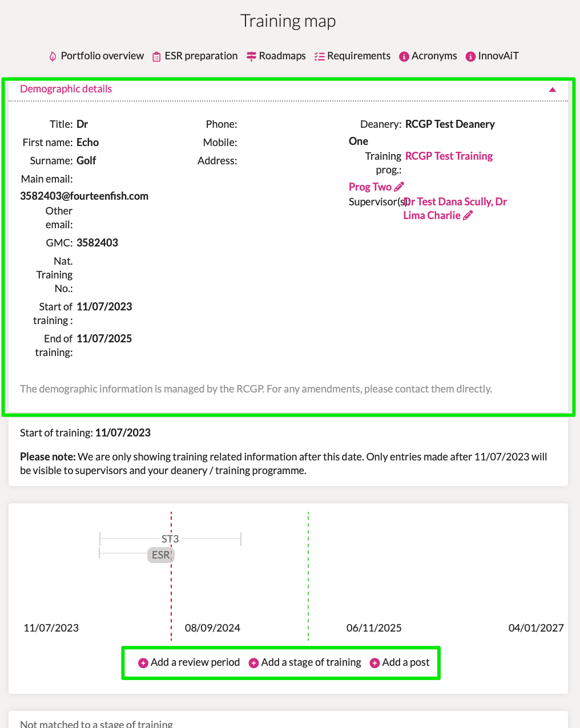Viewport: 580px width, 728px height.
Task: Click the 06/11/2025 timeline date label
Action: click(x=374, y=628)
